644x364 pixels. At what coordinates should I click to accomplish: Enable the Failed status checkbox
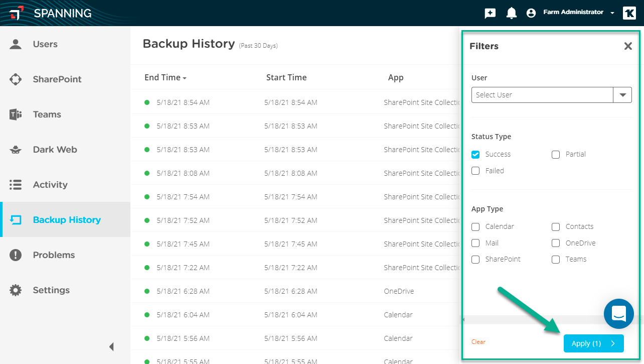[x=475, y=171]
